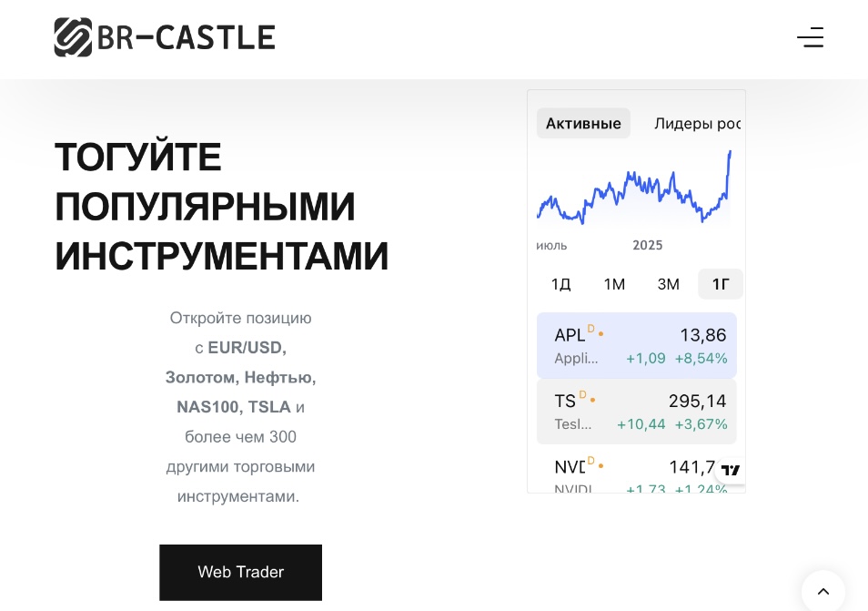
Task: Select the 1М timeframe
Action: coord(614,284)
